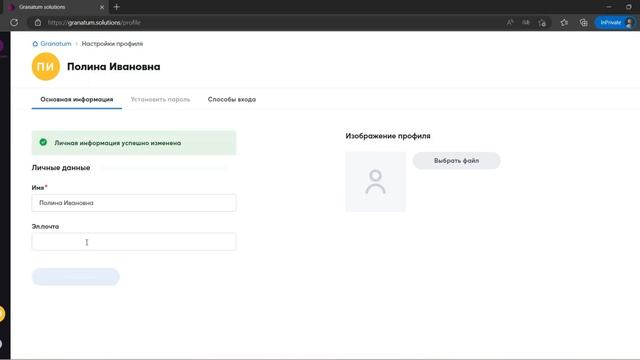Click the Изображение профиля heading
The width and height of the screenshot is (640, 360).
388,136
